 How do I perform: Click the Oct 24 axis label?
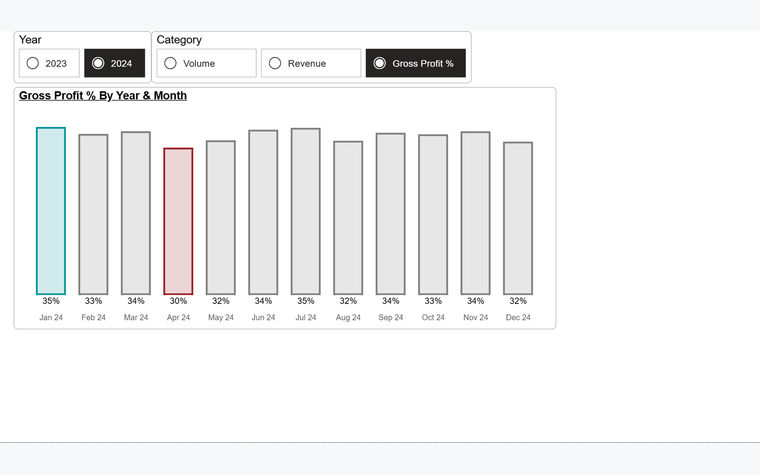tap(433, 317)
